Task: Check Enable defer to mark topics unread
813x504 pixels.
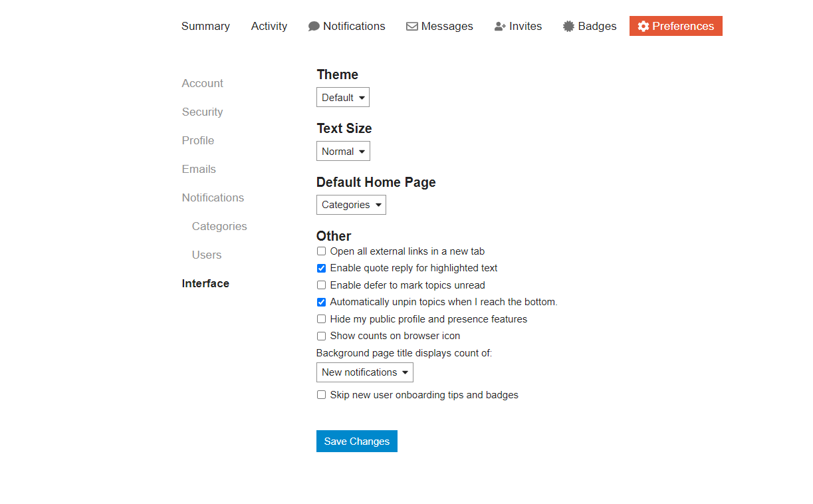Action: [x=322, y=285]
